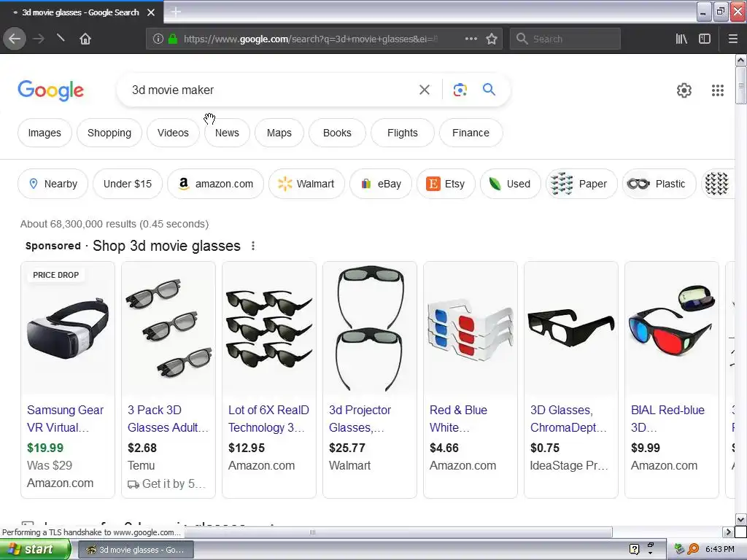Click the 6:43 PM system clock
747x560 pixels.
pyautogui.click(x=719, y=549)
